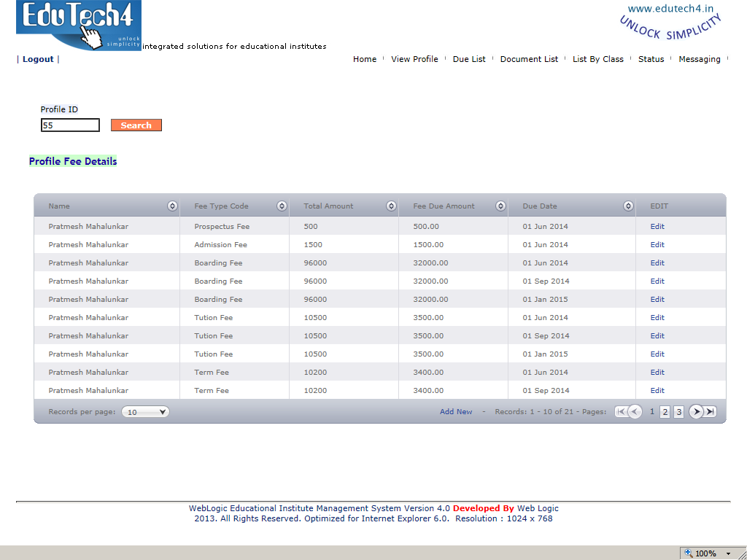The width and height of the screenshot is (747, 560).
Task: Click the Web Logic footer text
Action: (x=538, y=508)
